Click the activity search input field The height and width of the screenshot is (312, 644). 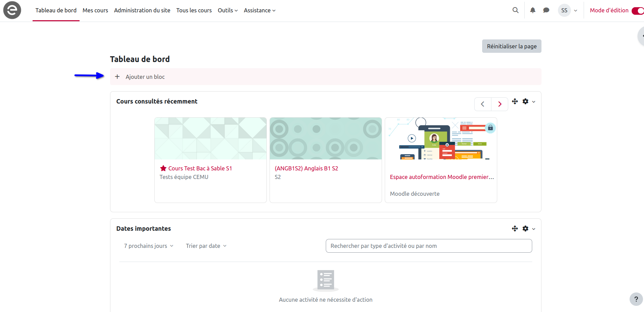click(429, 246)
